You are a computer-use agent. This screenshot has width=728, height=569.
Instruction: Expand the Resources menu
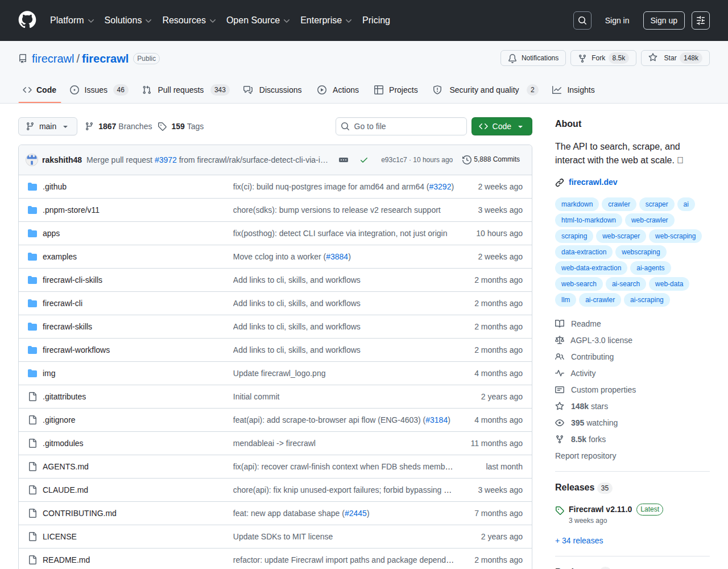click(x=189, y=20)
